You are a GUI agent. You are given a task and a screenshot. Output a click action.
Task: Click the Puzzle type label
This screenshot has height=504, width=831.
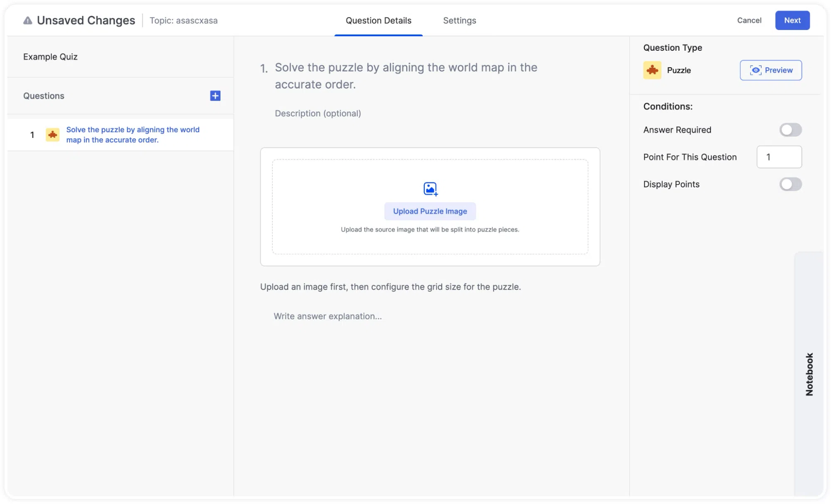(x=679, y=70)
